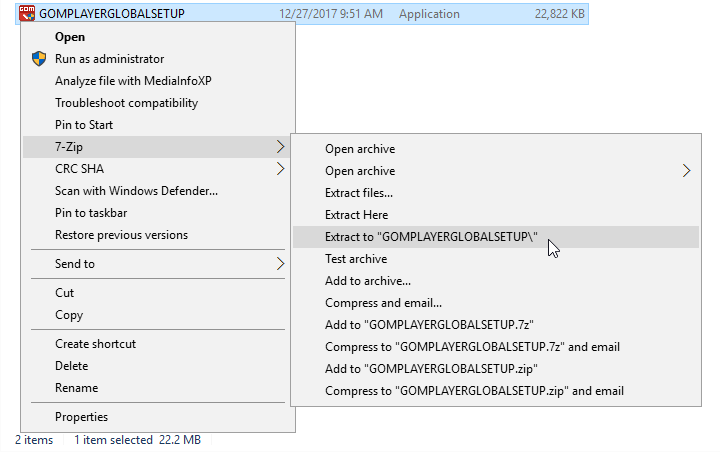
Task: Click the date 12/27/2017 9:51 AM
Action: pos(331,14)
